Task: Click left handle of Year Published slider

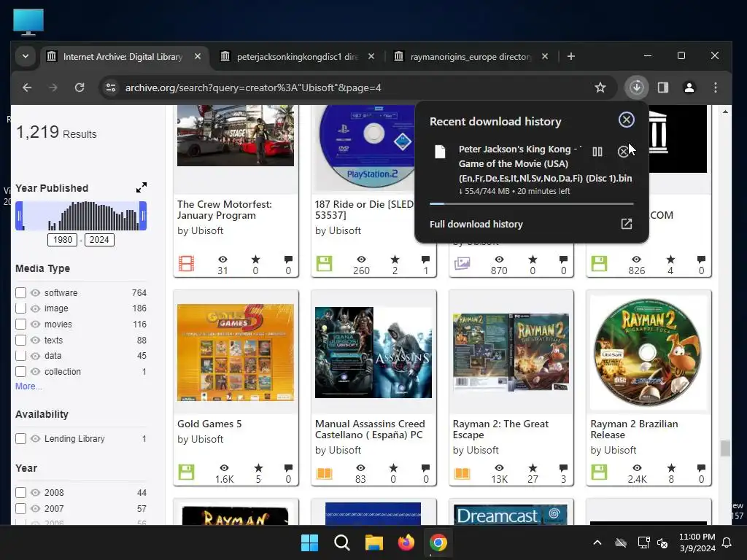Action: click(19, 216)
